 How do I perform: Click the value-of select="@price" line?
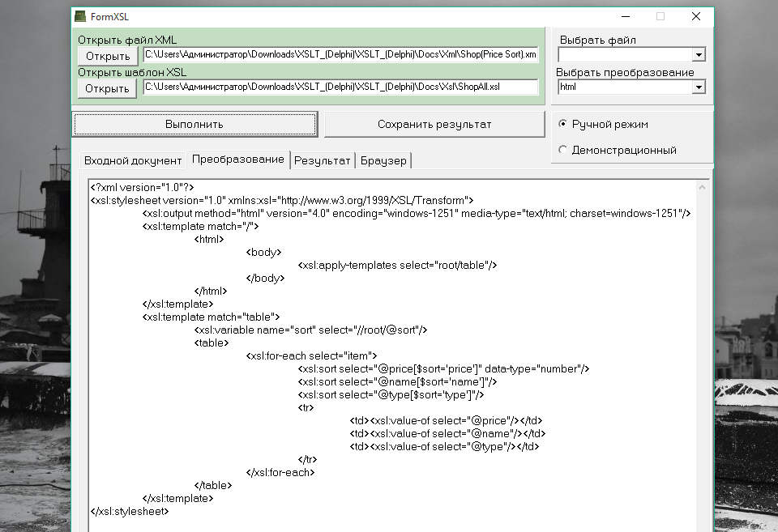coord(446,420)
